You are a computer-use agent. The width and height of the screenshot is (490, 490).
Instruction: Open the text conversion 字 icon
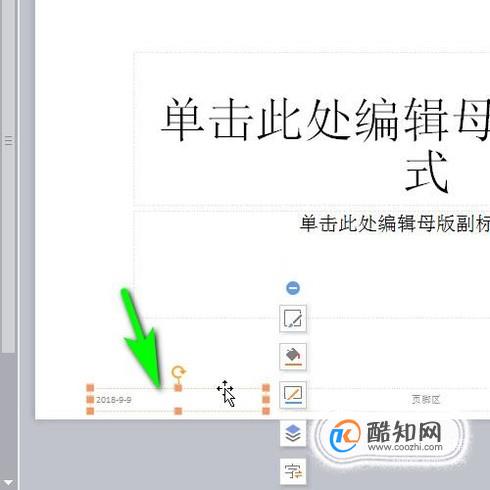tap(293, 471)
